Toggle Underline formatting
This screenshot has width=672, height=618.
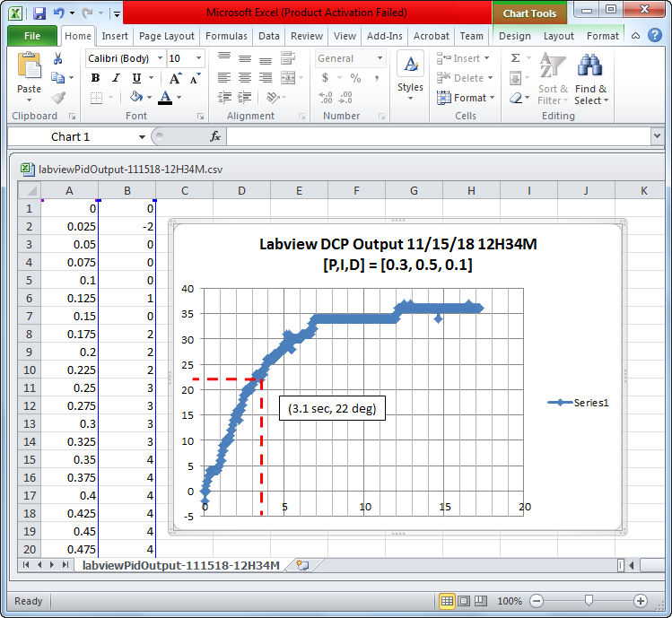pyautogui.click(x=136, y=78)
